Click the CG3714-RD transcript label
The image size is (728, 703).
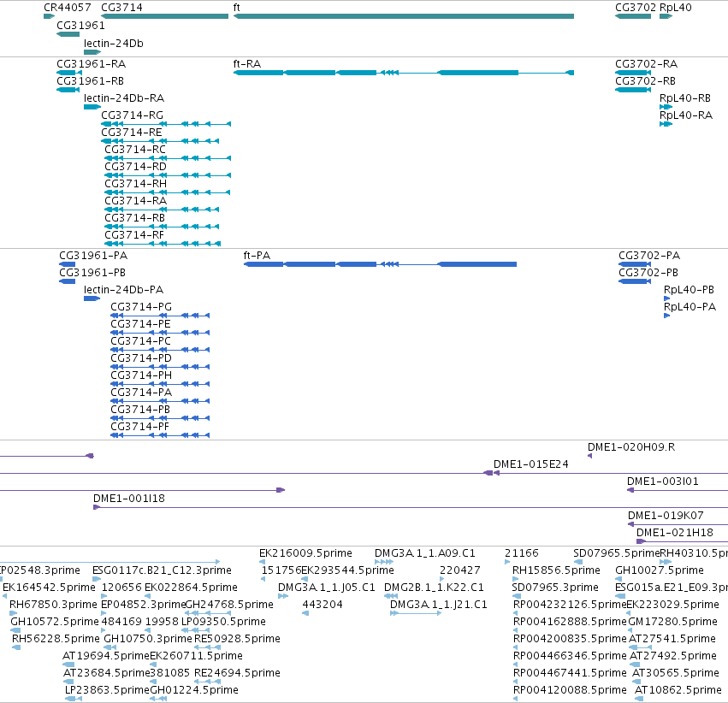point(135,167)
